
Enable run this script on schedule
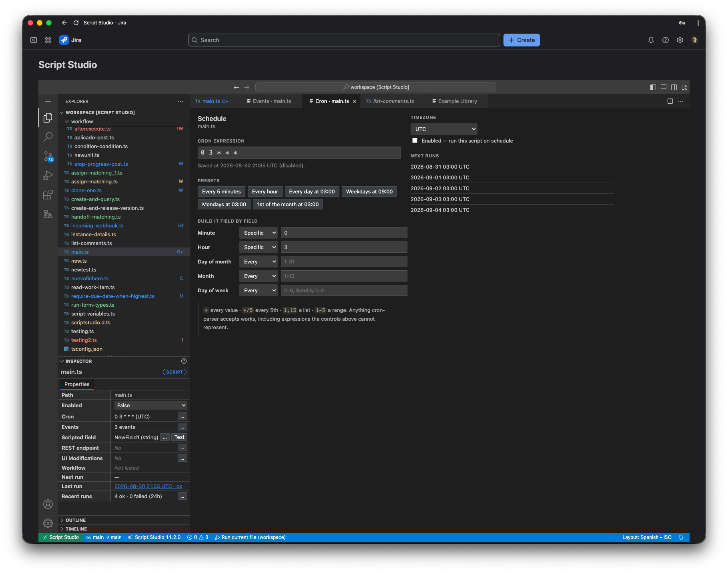click(415, 141)
